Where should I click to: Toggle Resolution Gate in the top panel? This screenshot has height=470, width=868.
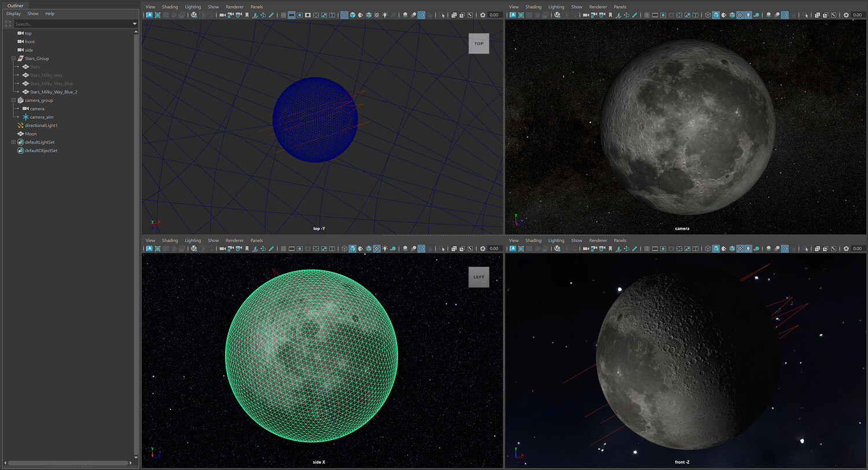click(x=300, y=15)
